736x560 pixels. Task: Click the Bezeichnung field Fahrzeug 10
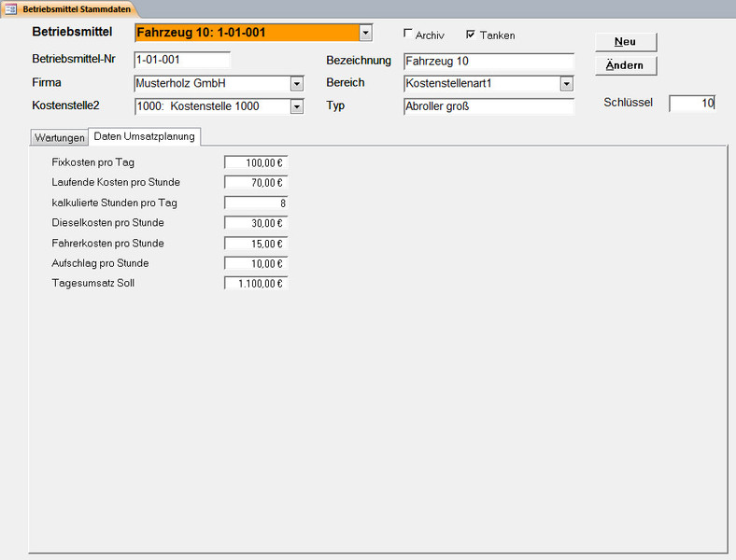point(488,62)
